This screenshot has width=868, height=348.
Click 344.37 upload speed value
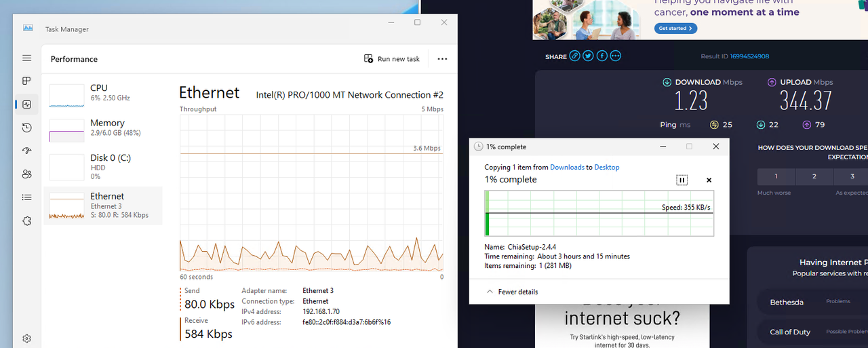point(806,102)
